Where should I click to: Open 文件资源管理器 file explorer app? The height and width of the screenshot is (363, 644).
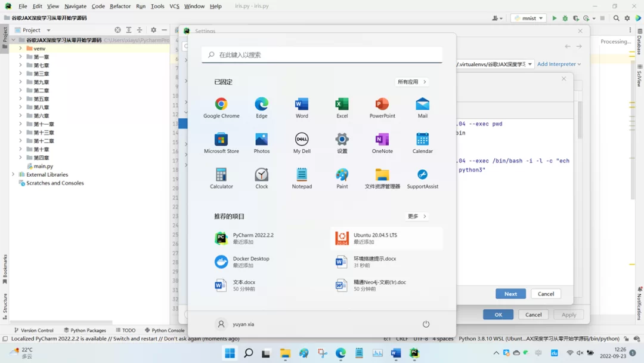pyautogui.click(x=382, y=179)
